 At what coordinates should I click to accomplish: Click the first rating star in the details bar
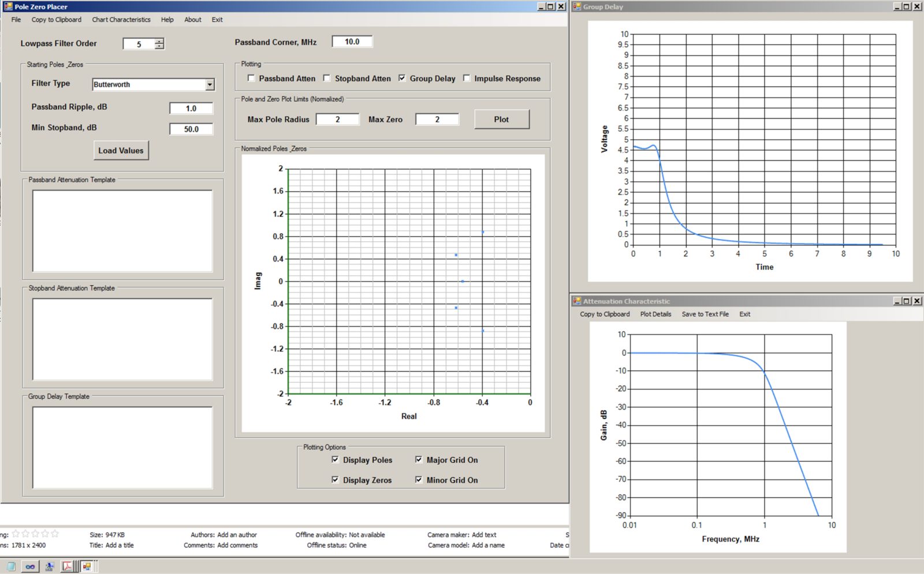16,534
